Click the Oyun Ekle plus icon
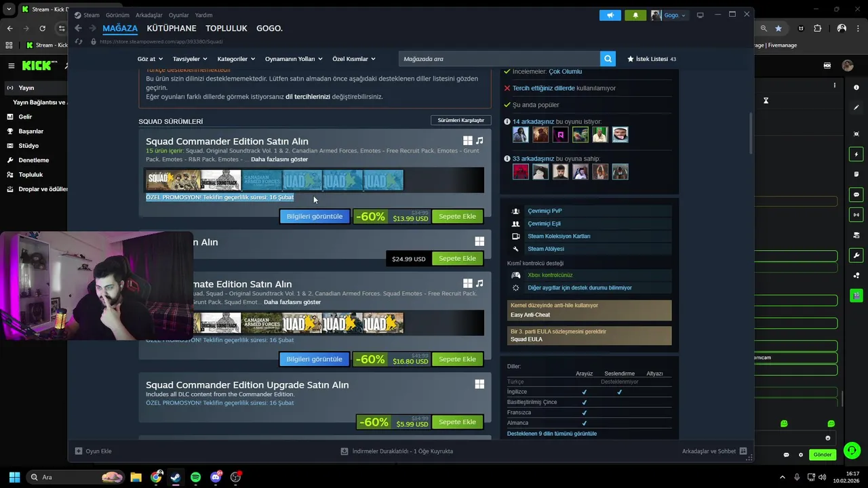868x488 pixels. pos(79,451)
